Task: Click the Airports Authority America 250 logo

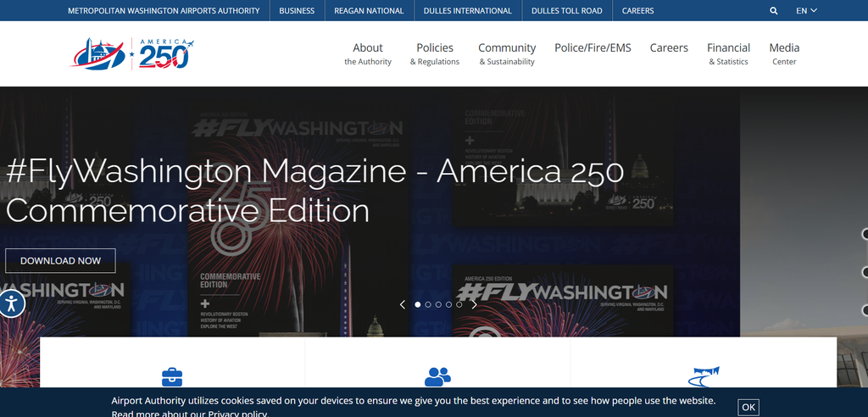Action: [x=132, y=53]
